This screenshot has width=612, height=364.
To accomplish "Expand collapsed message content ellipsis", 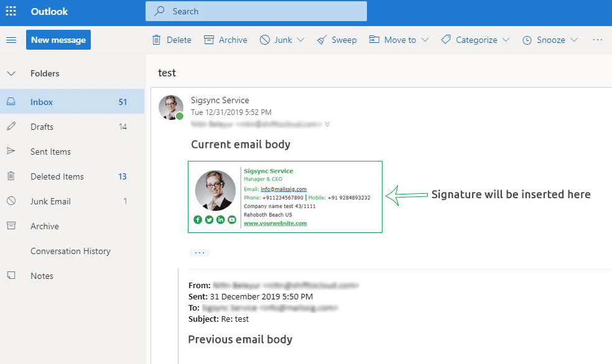I will tap(200, 253).
